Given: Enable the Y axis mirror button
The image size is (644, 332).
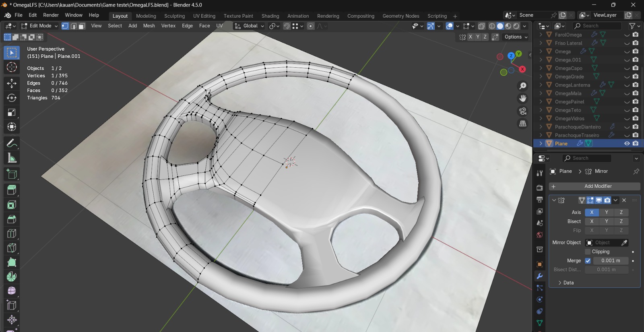Looking at the screenshot, I should click(607, 212).
